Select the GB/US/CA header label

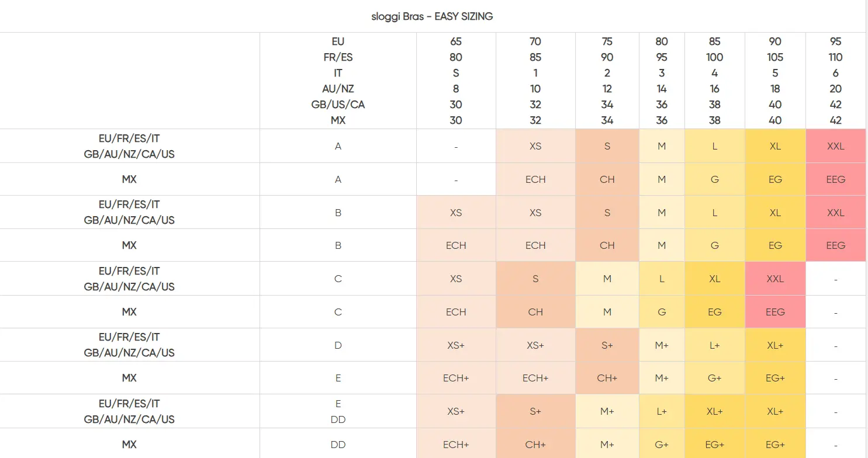coord(338,105)
